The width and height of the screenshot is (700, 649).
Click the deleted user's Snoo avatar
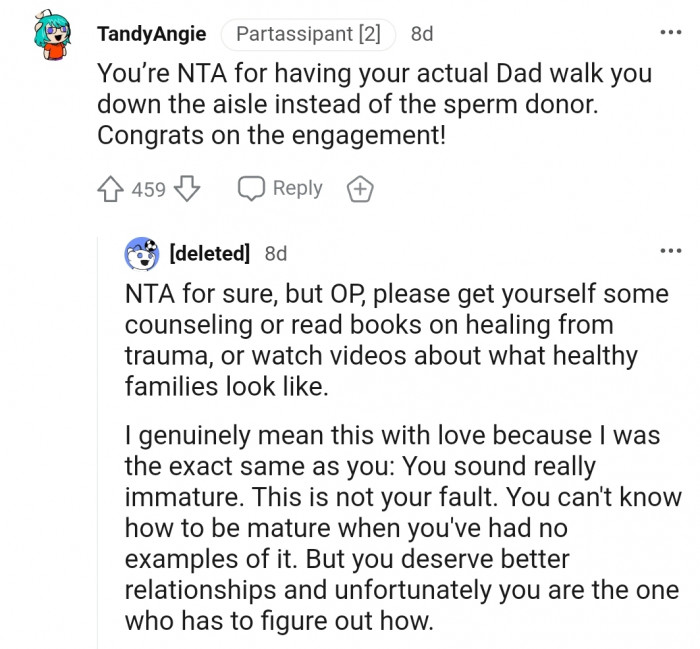point(142,254)
